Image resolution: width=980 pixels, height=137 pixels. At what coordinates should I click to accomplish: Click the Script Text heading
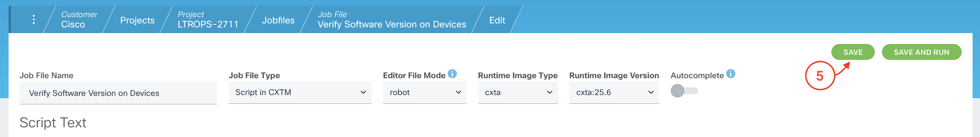pos(53,122)
